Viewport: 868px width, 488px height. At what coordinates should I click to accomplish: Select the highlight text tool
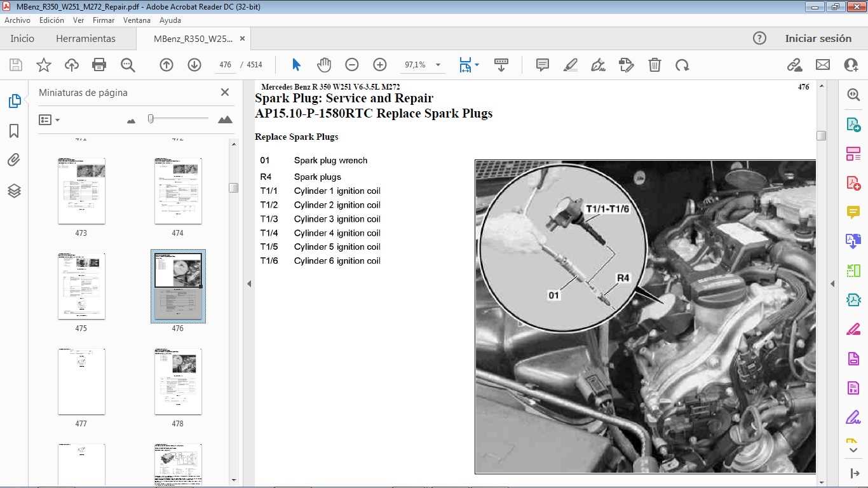[571, 65]
